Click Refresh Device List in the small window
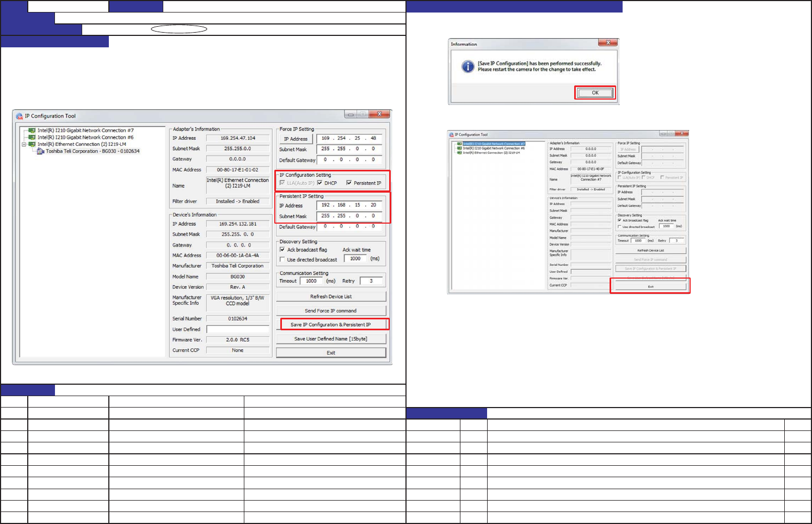 click(650, 250)
